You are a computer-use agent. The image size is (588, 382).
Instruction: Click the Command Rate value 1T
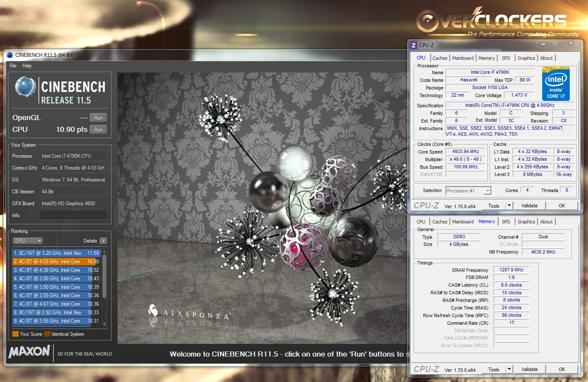(511, 323)
